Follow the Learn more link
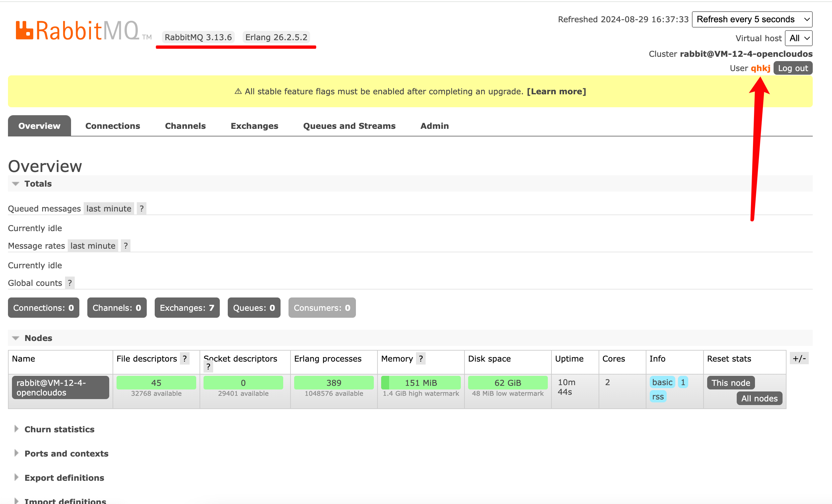The height and width of the screenshot is (504, 832). (x=556, y=92)
